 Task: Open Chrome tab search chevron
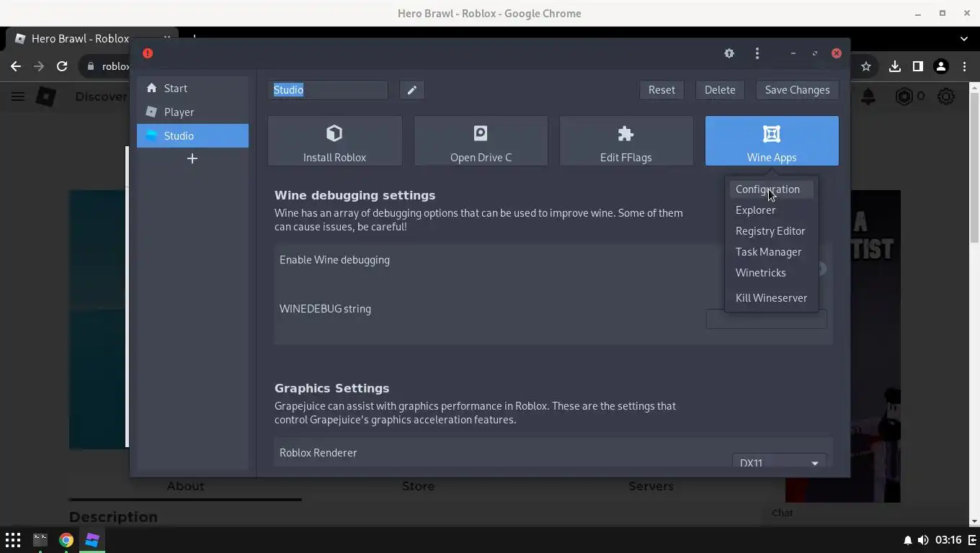coord(964,39)
